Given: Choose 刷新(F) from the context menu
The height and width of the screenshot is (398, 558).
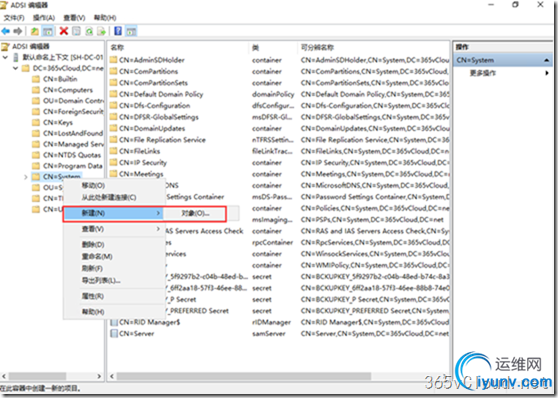Looking at the screenshot, I should (x=93, y=268).
